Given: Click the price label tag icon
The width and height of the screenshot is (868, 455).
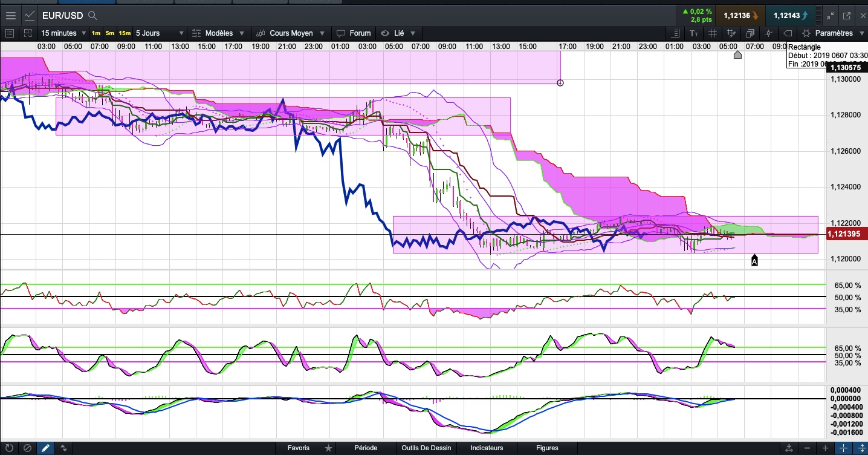Looking at the screenshot, I should (x=788, y=33).
